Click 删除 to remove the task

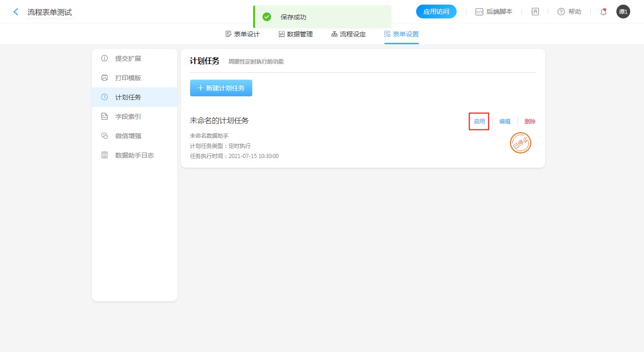pos(530,122)
